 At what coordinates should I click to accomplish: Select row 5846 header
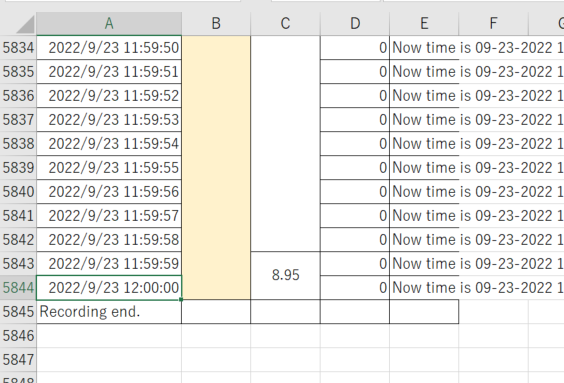point(18,336)
